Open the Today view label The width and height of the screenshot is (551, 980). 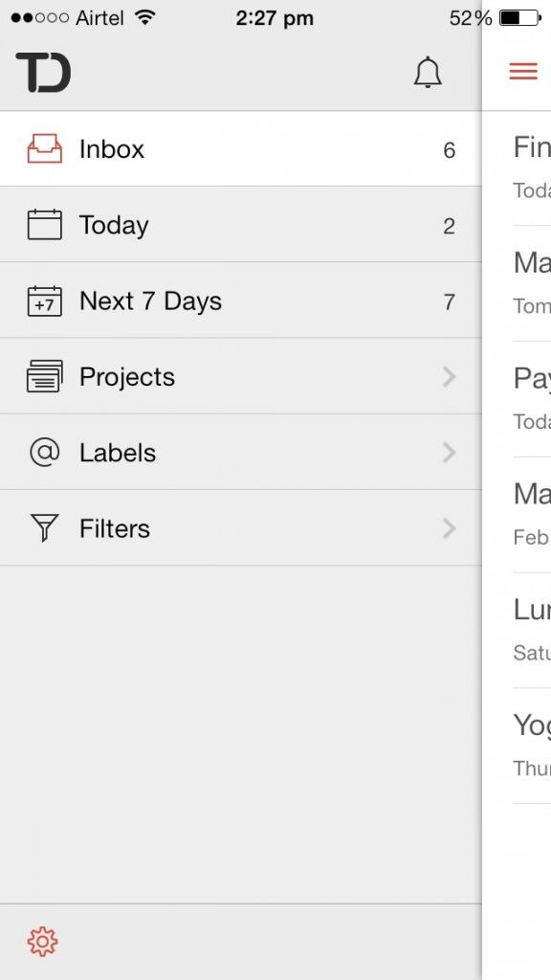click(x=114, y=226)
